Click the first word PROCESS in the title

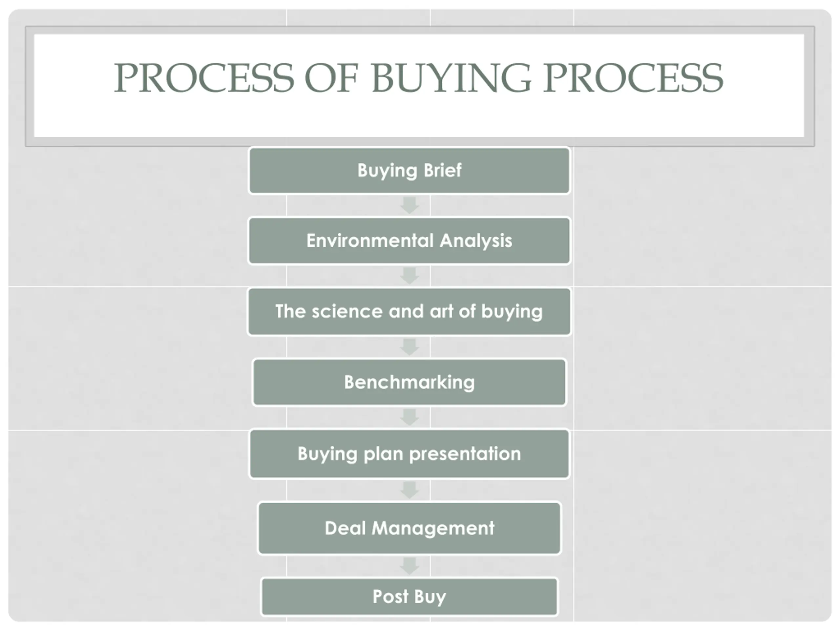(204, 78)
